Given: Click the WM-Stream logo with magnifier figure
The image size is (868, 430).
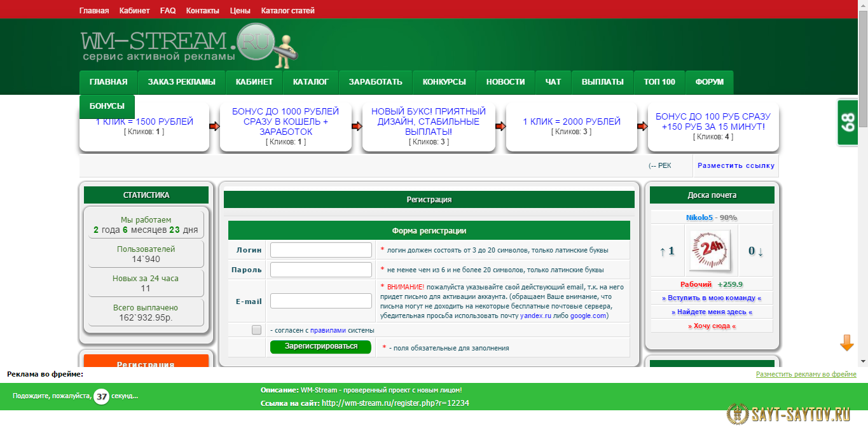Looking at the screenshot, I should click(x=188, y=45).
